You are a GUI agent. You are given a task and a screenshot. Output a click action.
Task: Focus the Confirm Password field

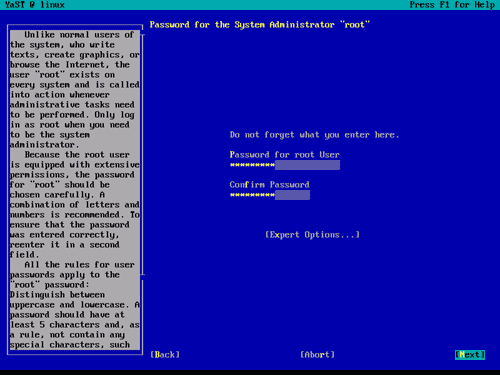click(x=270, y=195)
